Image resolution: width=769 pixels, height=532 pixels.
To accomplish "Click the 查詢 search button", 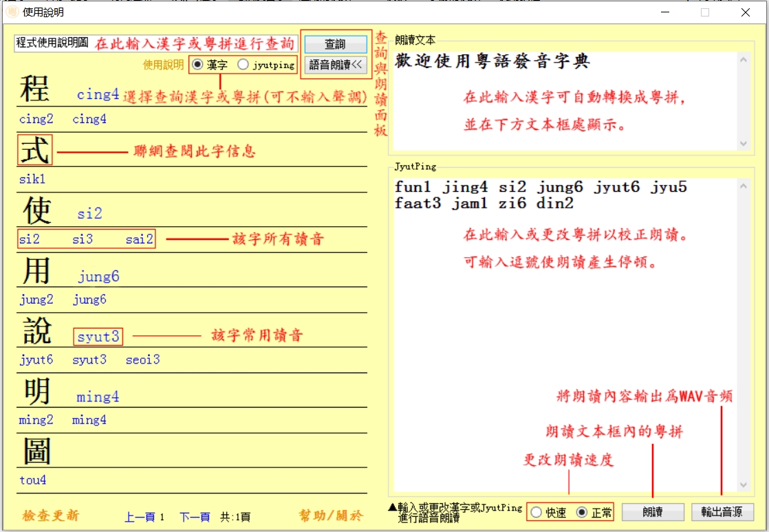I will click(335, 44).
